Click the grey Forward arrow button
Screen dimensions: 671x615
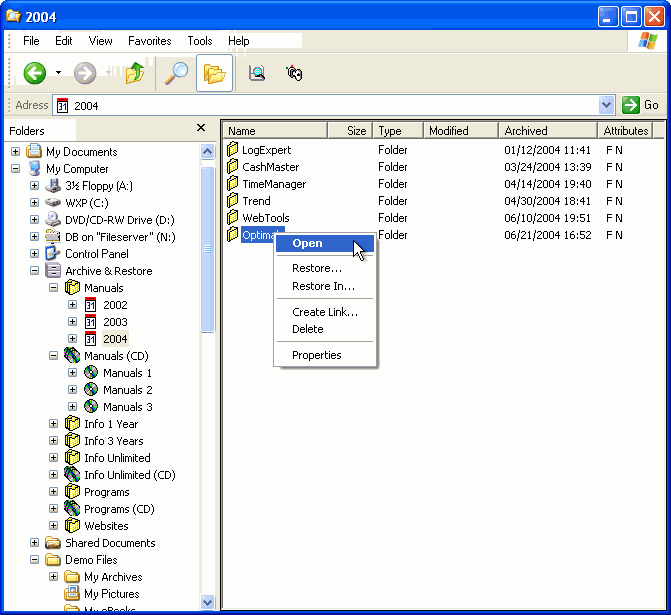(x=85, y=73)
